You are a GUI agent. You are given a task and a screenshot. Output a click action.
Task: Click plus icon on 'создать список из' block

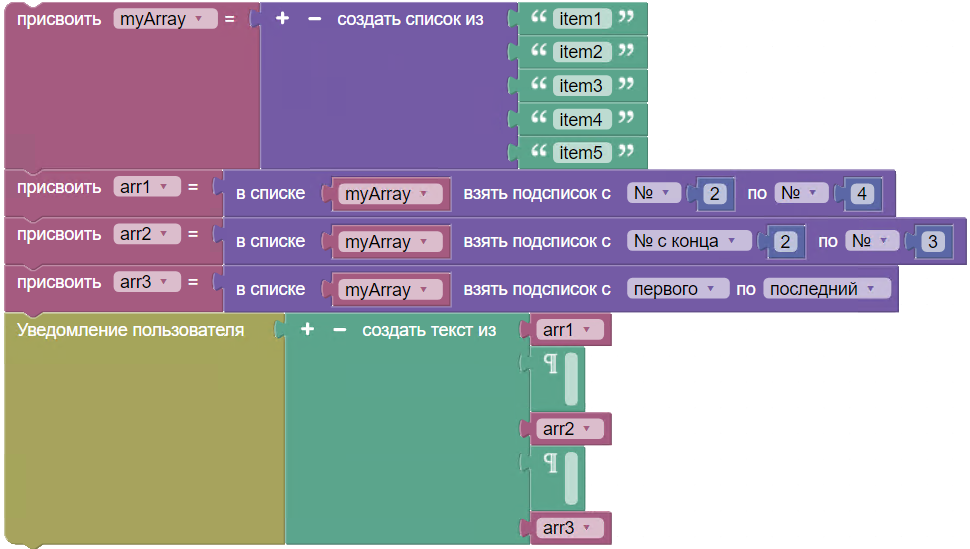tap(282, 19)
